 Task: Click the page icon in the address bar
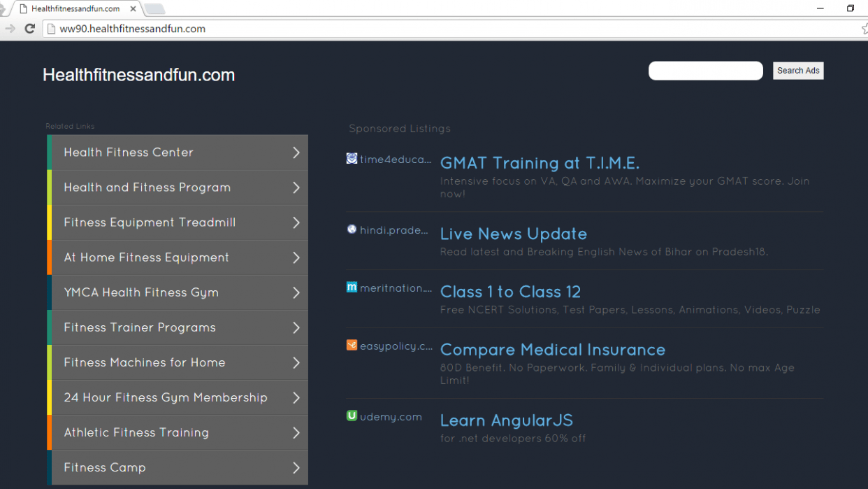[x=51, y=29]
